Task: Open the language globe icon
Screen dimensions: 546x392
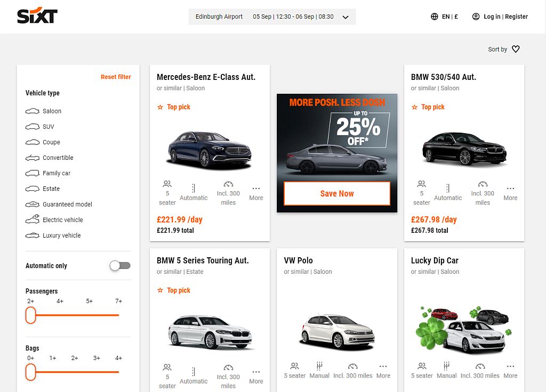Action: point(436,16)
